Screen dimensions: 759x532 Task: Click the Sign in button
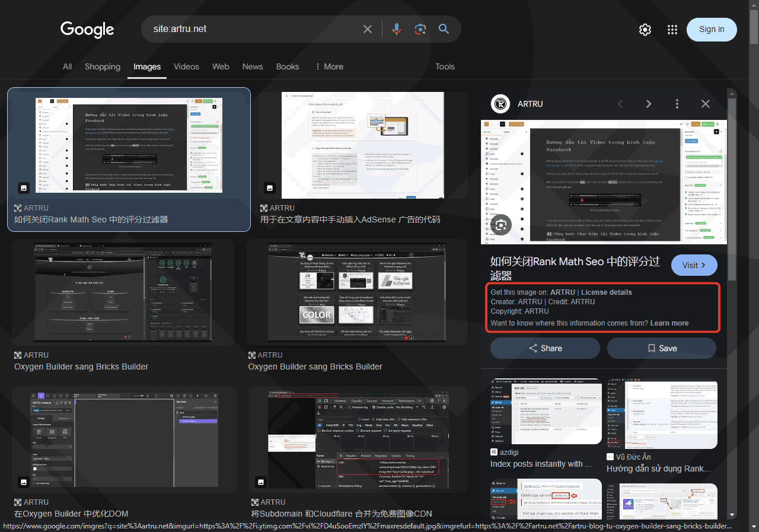click(x=712, y=29)
